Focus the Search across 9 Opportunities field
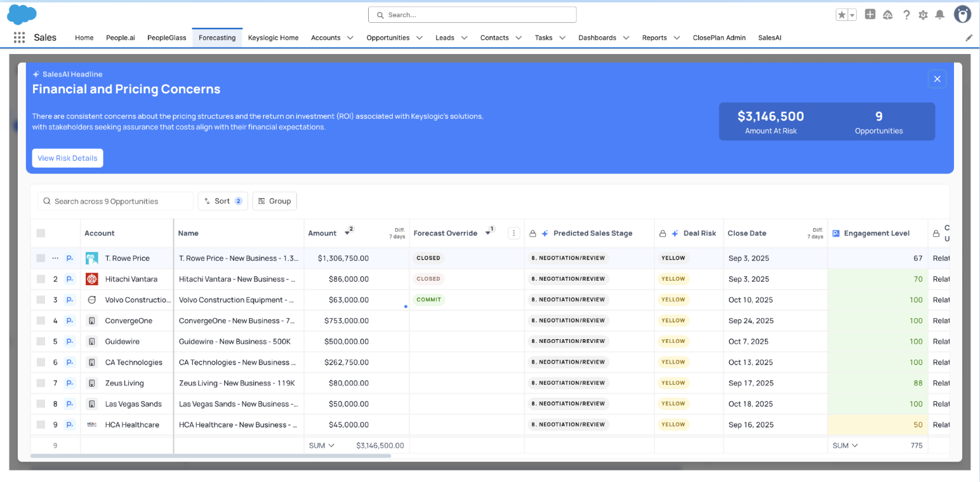Image resolution: width=980 pixels, height=482 pixels. click(116, 201)
